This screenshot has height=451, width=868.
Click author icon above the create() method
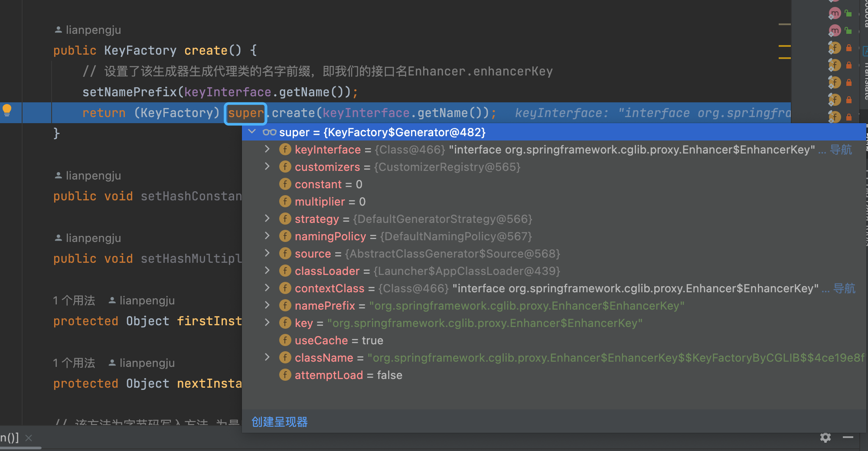coord(58,30)
